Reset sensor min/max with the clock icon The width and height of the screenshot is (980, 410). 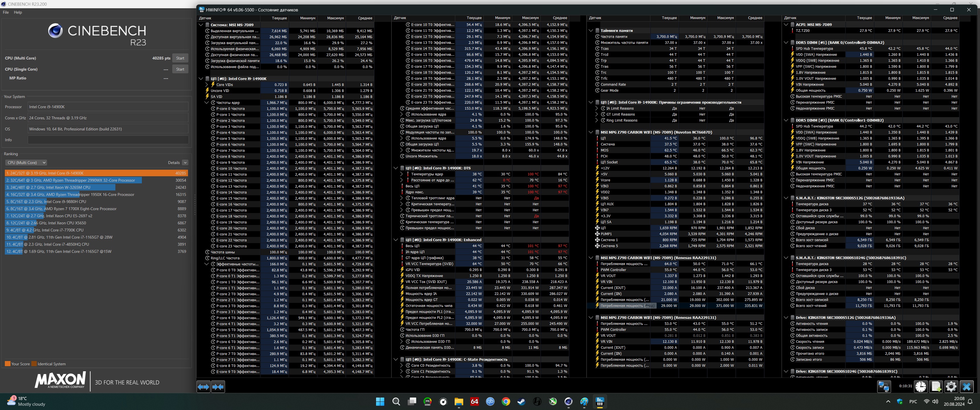click(921, 386)
